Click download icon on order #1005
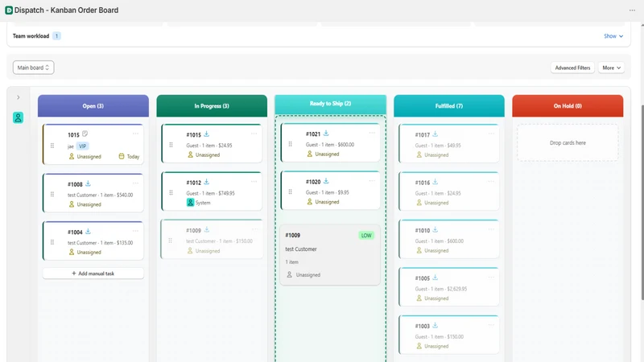Screen dimensions: 644x362 (435, 278)
